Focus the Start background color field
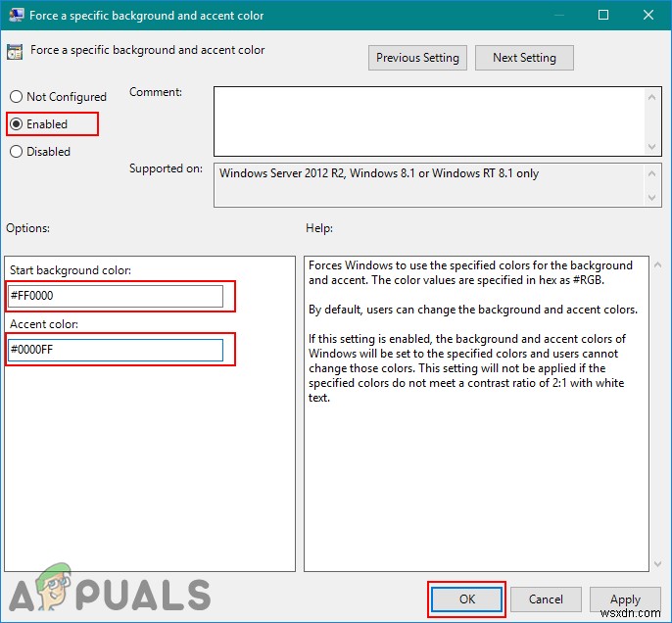Viewport: 672px width, 623px height. pyautogui.click(x=116, y=296)
